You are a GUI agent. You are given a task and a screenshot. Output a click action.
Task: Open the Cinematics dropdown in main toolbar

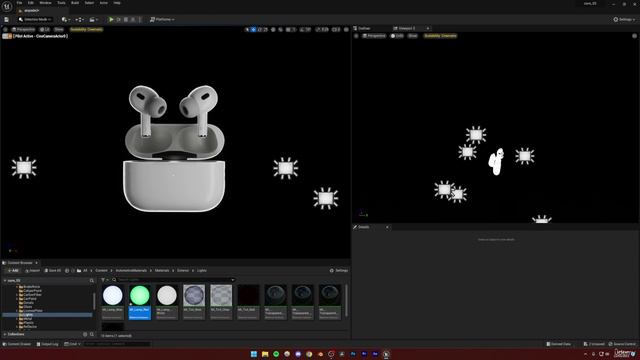[x=93, y=19]
